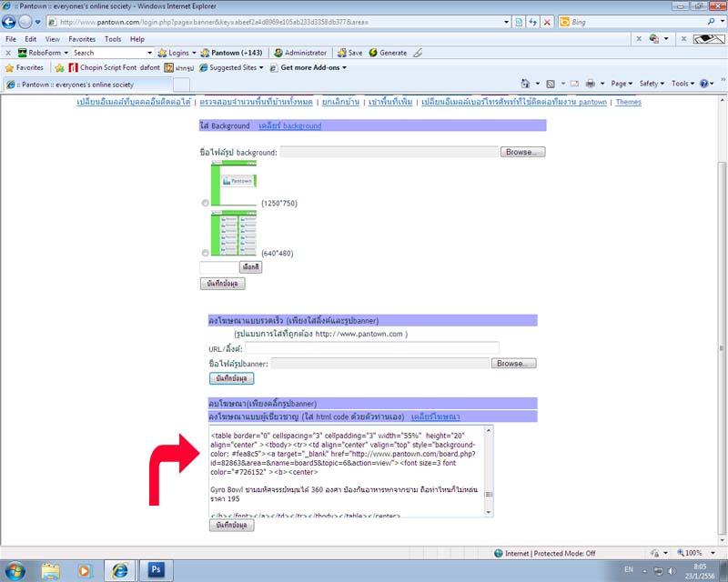Click the RoboForm pen icon
The width and height of the screenshot is (728, 582).
(x=418, y=53)
